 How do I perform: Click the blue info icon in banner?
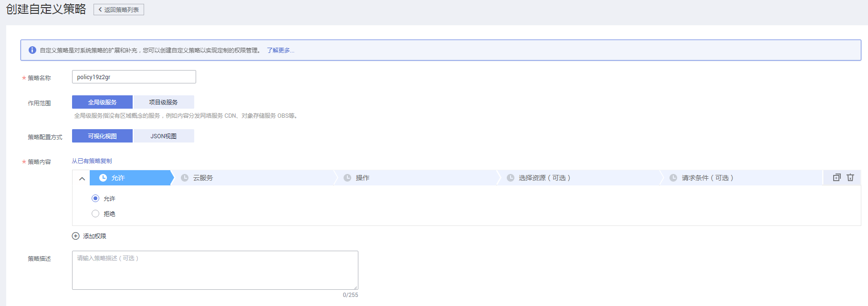click(x=32, y=50)
